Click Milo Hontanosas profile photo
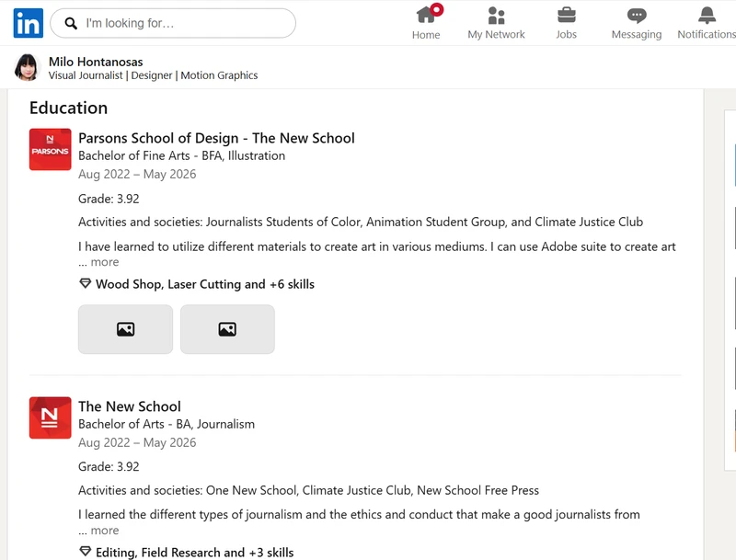The image size is (736, 560). pos(27,67)
